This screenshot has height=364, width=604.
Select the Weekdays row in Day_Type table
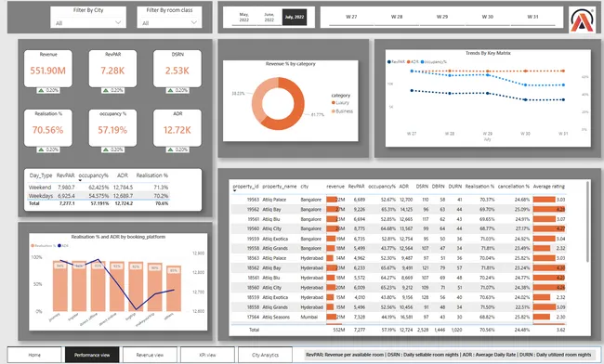tap(98, 196)
